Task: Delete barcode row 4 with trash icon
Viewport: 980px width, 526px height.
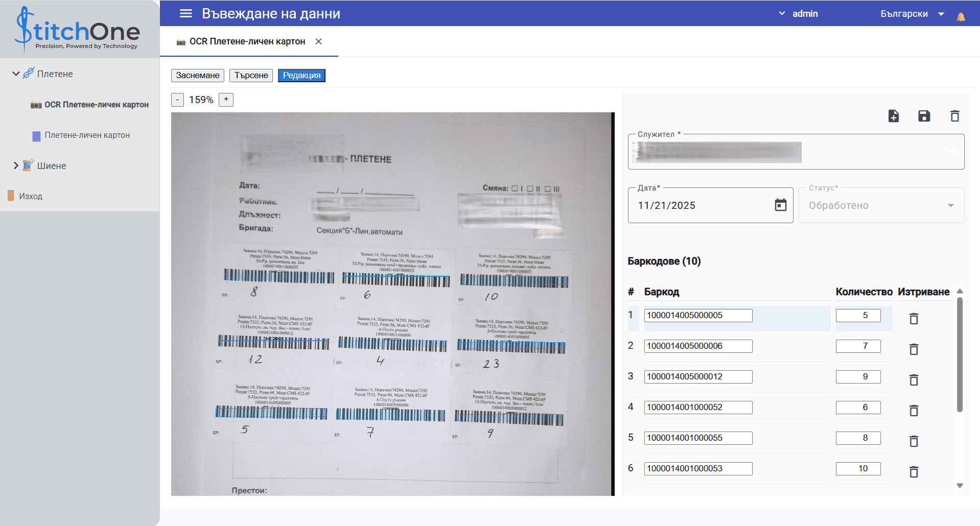Action: coord(914,411)
